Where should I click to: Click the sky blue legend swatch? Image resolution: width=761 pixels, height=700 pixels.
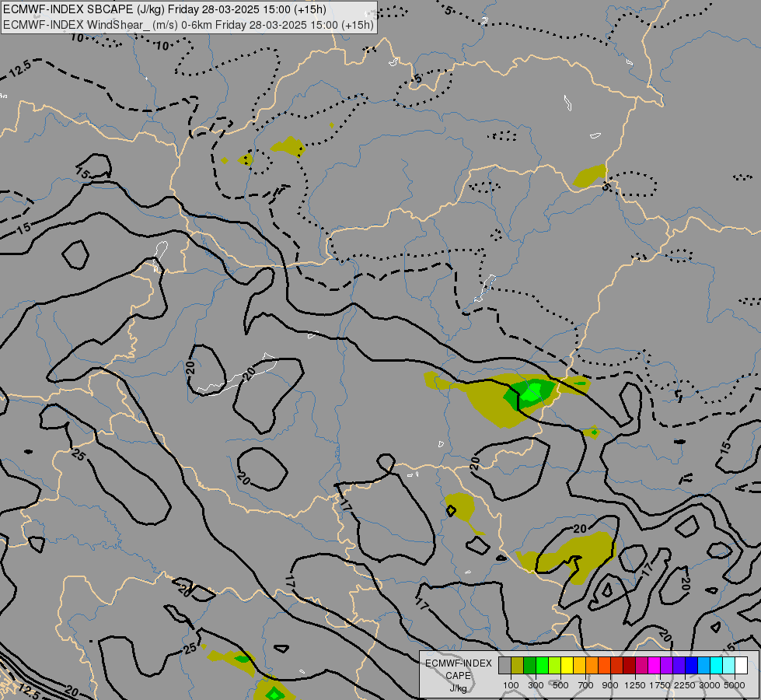(703, 665)
